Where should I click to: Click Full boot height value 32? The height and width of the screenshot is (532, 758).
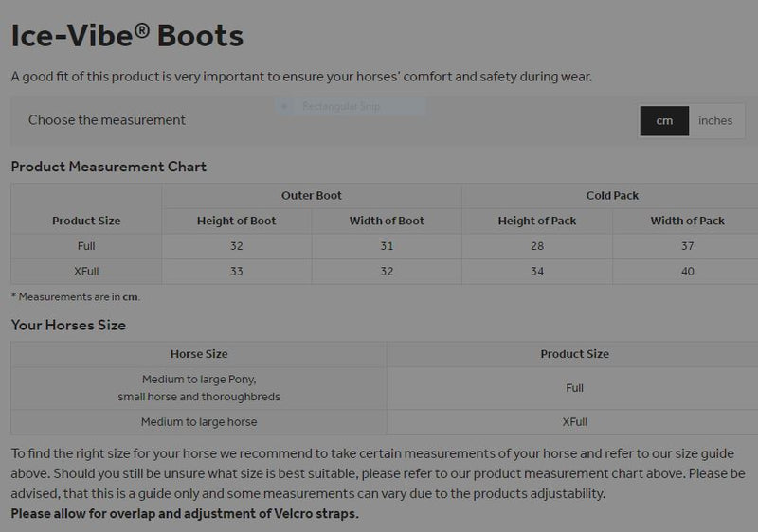(x=236, y=246)
